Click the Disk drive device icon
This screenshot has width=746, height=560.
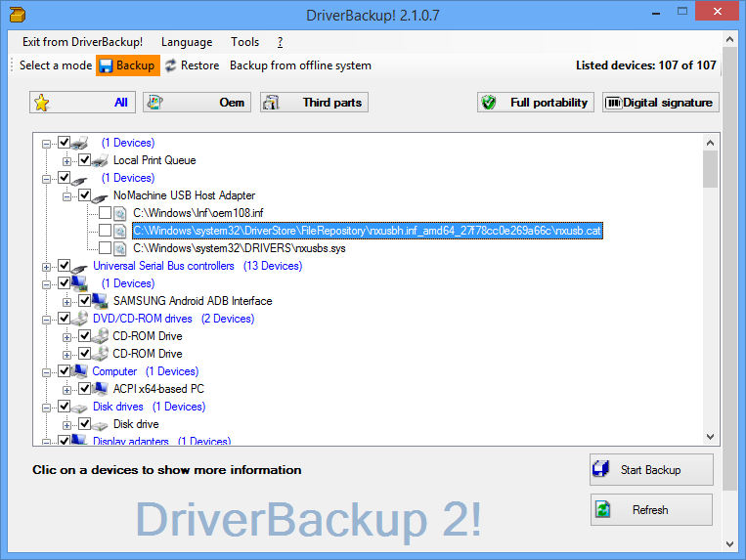click(100, 425)
